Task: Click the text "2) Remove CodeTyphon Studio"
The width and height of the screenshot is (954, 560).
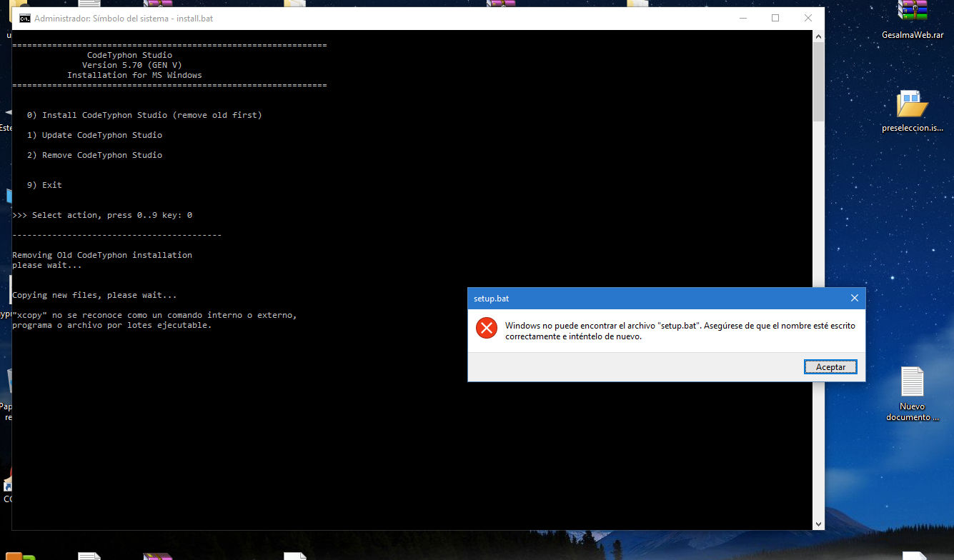Action: (x=94, y=155)
